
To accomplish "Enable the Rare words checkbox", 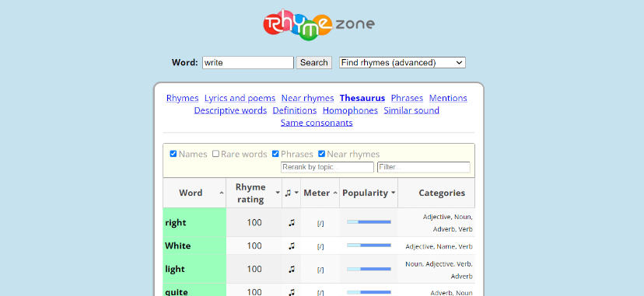I will [215, 154].
